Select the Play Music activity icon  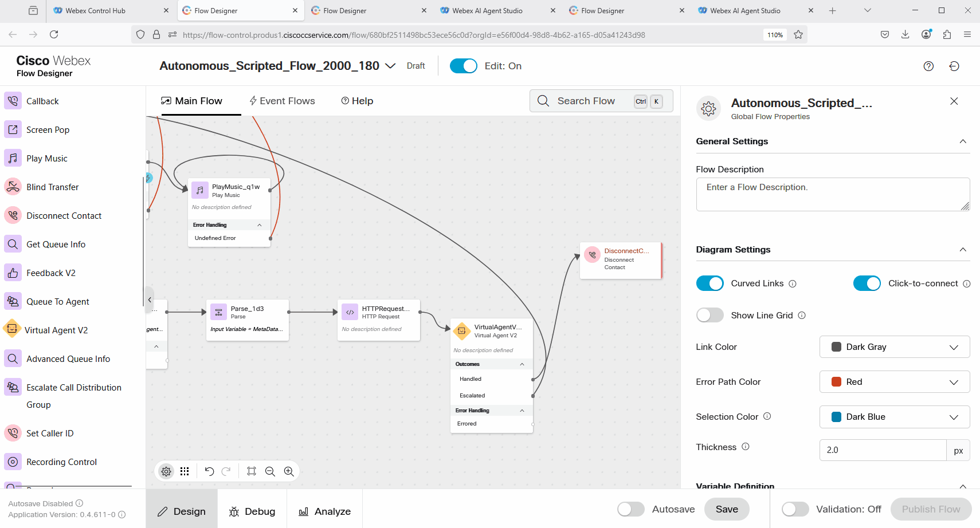pyautogui.click(x=13, y=158)
